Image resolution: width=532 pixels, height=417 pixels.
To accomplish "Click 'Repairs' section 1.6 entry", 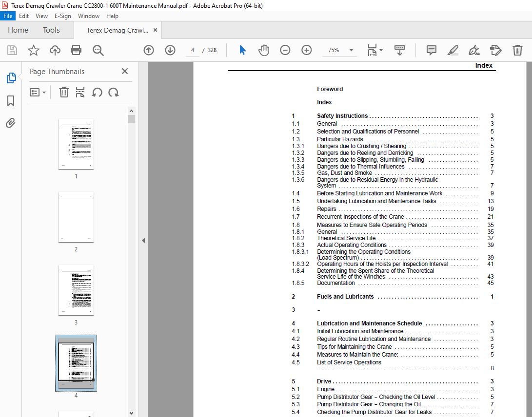I will click(326, 209).
